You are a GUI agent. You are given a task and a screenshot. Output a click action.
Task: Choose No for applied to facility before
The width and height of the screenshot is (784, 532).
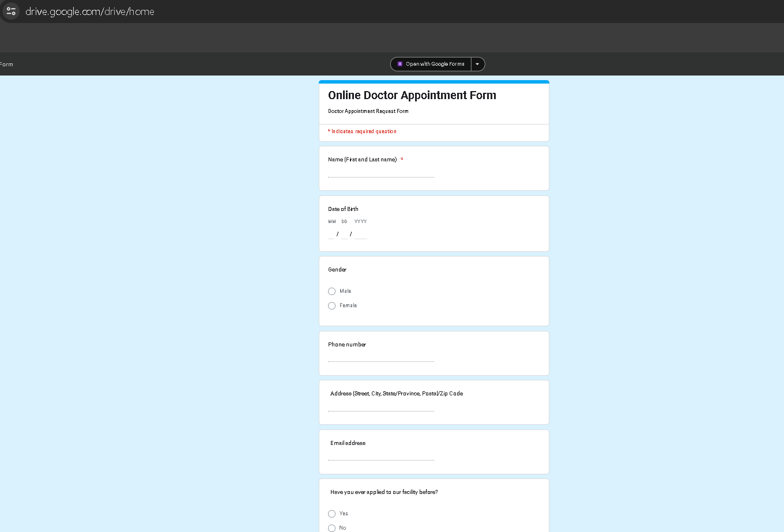(331, 527)
